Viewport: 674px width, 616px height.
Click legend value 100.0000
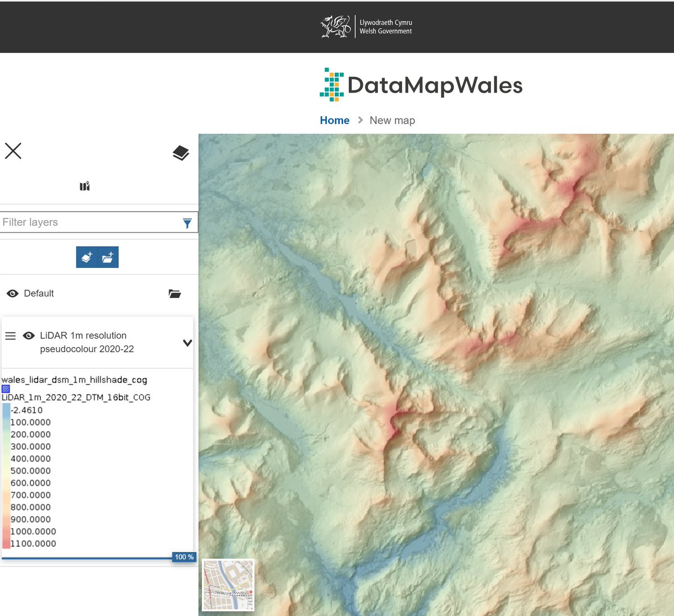(x=30, y=422)
